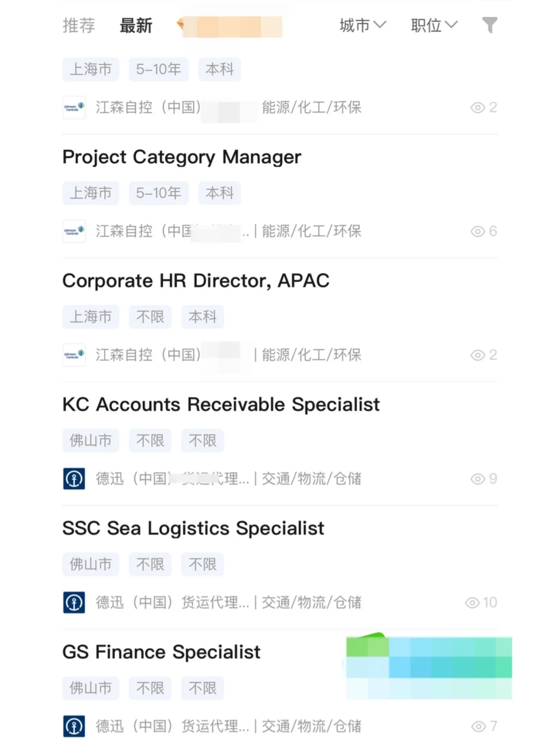Tap the 佛山市 tag under GS Finance Specialist
560x747 pixels.
point(91,688)
